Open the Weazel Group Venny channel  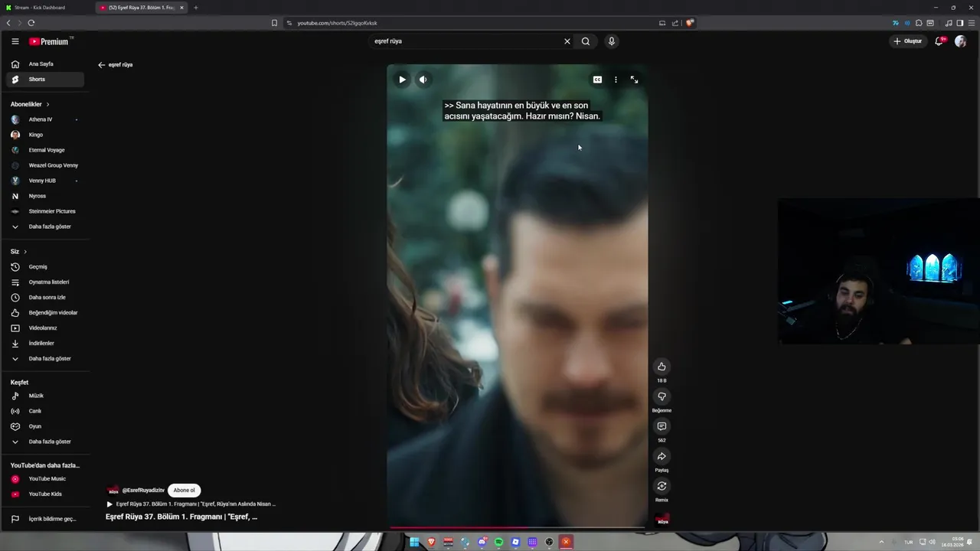click(46, 165)
